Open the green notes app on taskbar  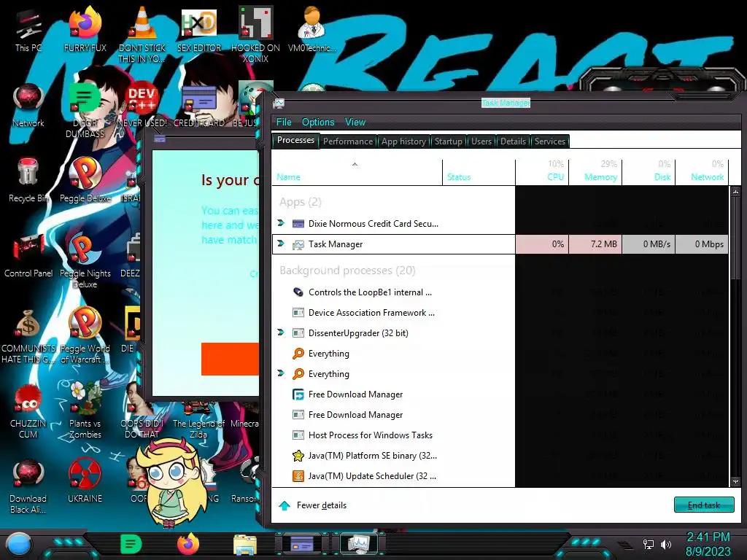tap(131, 544)
